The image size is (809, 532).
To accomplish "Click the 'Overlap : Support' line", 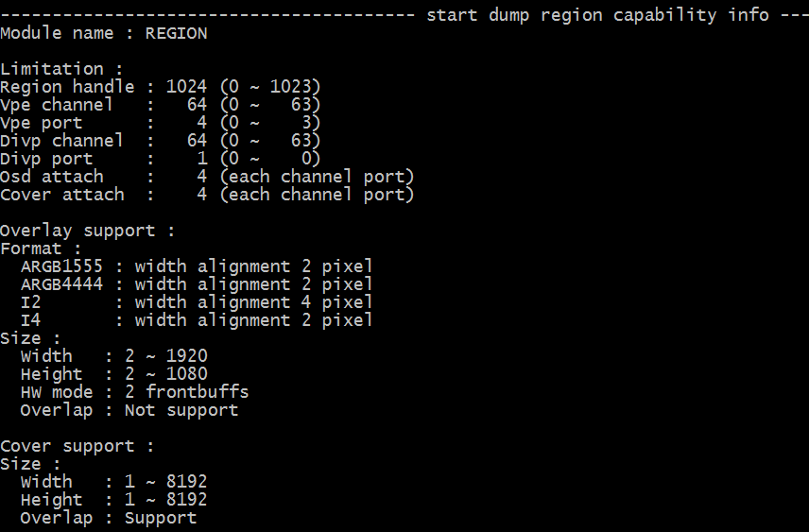I will click(x=109, y=518).
